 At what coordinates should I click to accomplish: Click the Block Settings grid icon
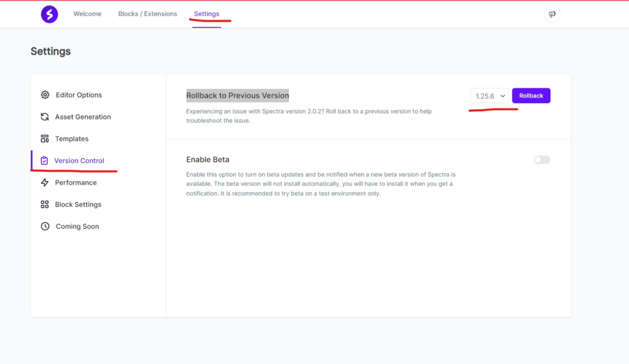point(44,204)
